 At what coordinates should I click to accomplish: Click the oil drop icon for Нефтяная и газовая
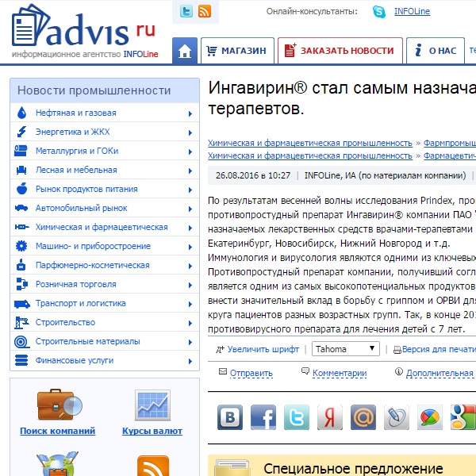(x=21, y=113)
